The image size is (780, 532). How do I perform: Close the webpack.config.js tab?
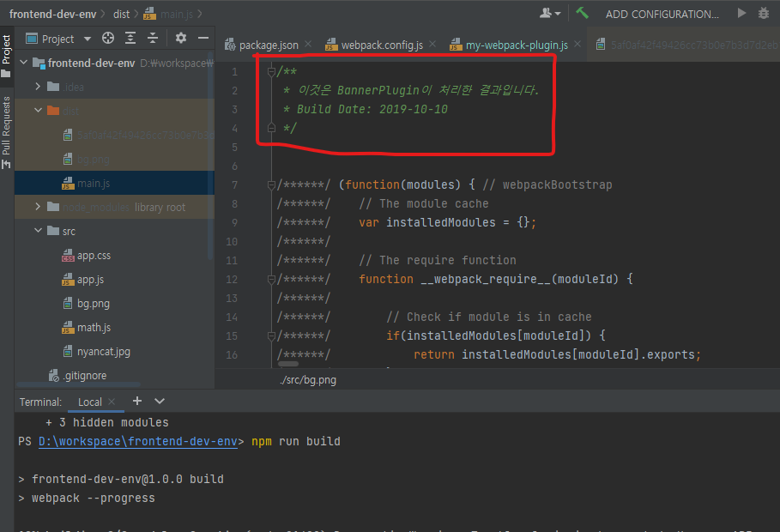(x=432, y=45)
